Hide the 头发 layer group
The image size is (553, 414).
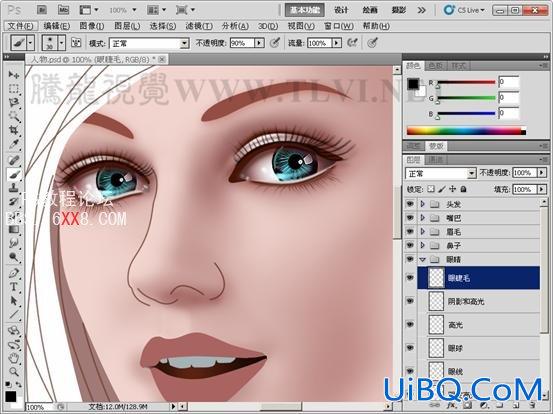[x=410, y=204]
